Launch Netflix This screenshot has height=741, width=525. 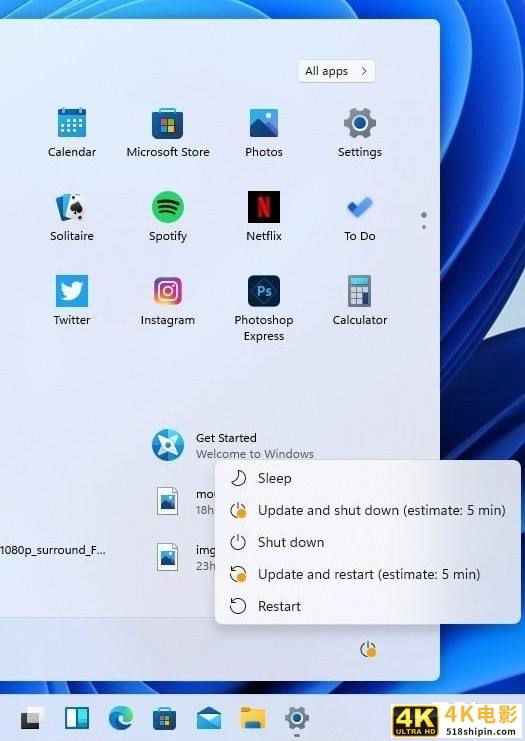[264, 216]
